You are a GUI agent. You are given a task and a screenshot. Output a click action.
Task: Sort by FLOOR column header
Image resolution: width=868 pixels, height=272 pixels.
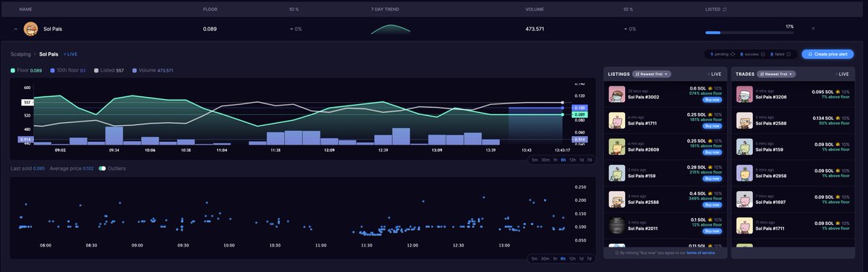coord(211,9)
